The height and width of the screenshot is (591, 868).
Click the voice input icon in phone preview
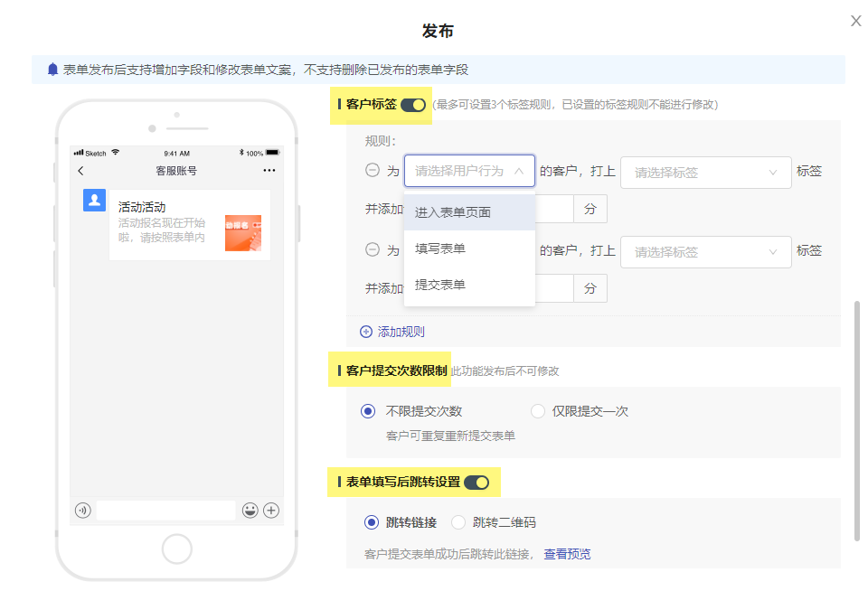pos(83,511)
